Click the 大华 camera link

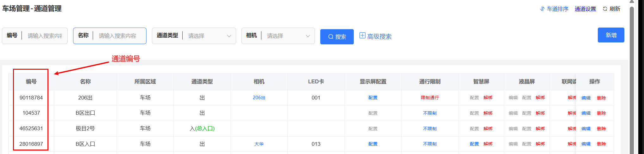click(x=259, y=144)
